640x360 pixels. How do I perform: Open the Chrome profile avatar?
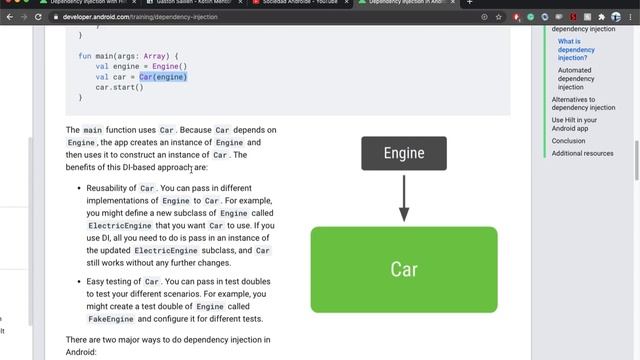[616, 17]
